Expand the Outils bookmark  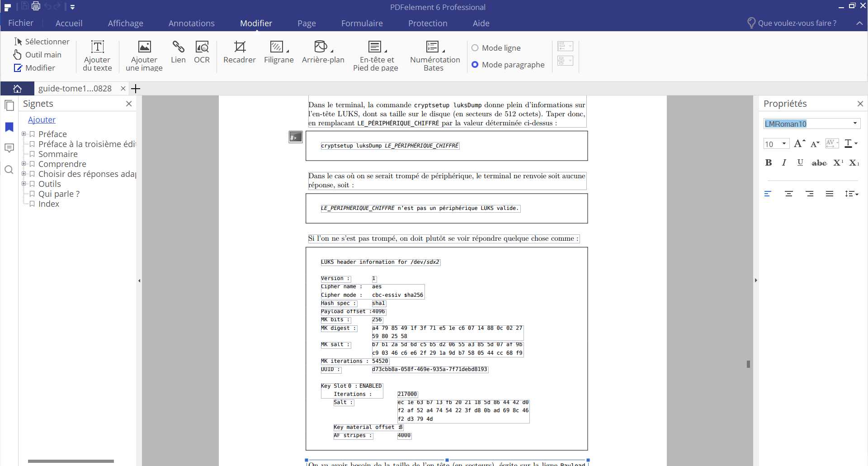24,184
